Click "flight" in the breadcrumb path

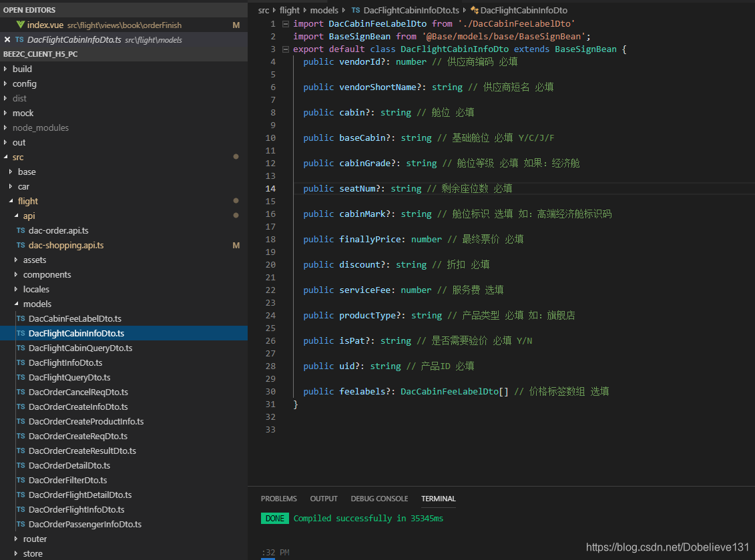[x=289, y=10]
